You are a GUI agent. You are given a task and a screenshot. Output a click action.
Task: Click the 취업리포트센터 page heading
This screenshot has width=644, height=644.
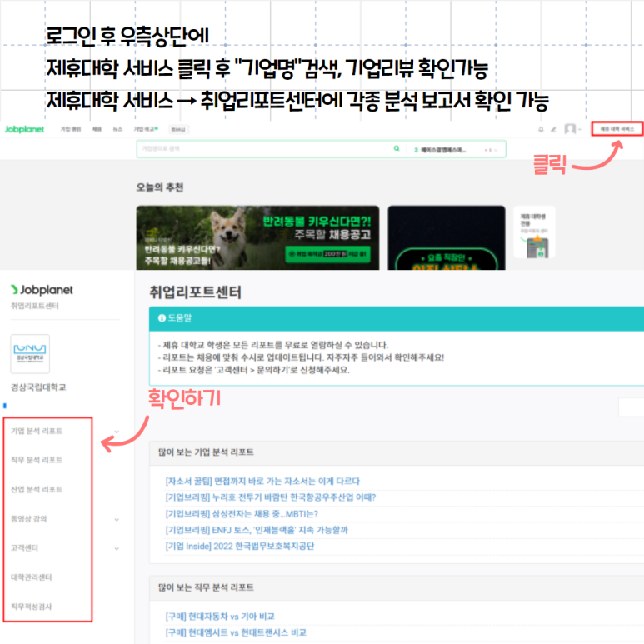(195, 292)
